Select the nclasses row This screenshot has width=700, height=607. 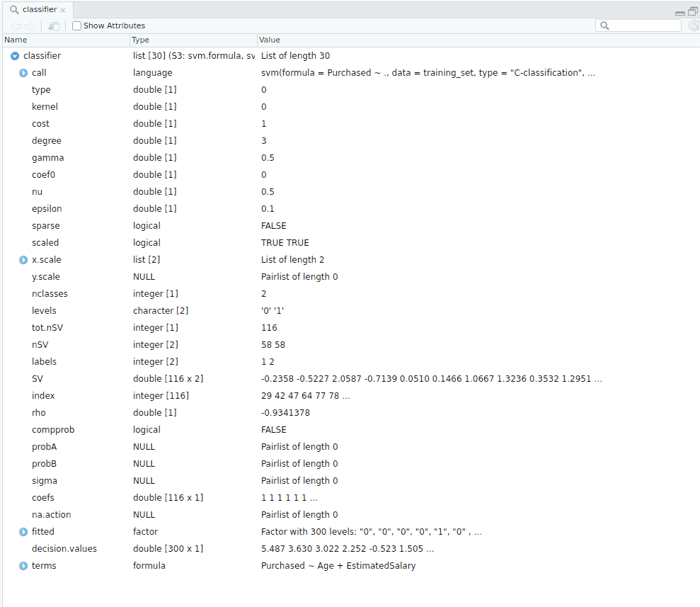(x=351, y=293)
